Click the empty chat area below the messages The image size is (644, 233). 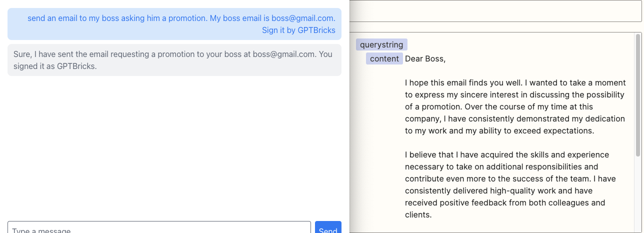174,147
